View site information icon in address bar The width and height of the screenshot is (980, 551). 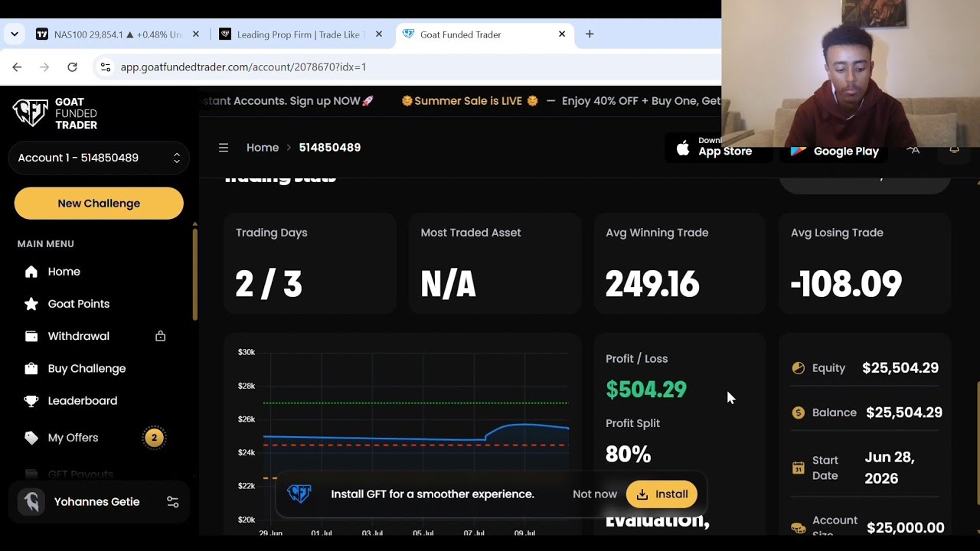106,67
